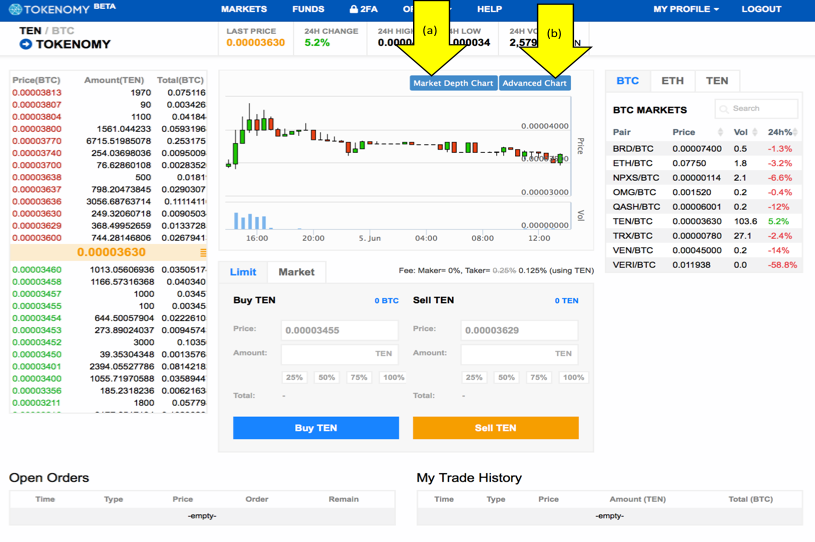Click sell order price 0.00003770

tap(37, 141)
